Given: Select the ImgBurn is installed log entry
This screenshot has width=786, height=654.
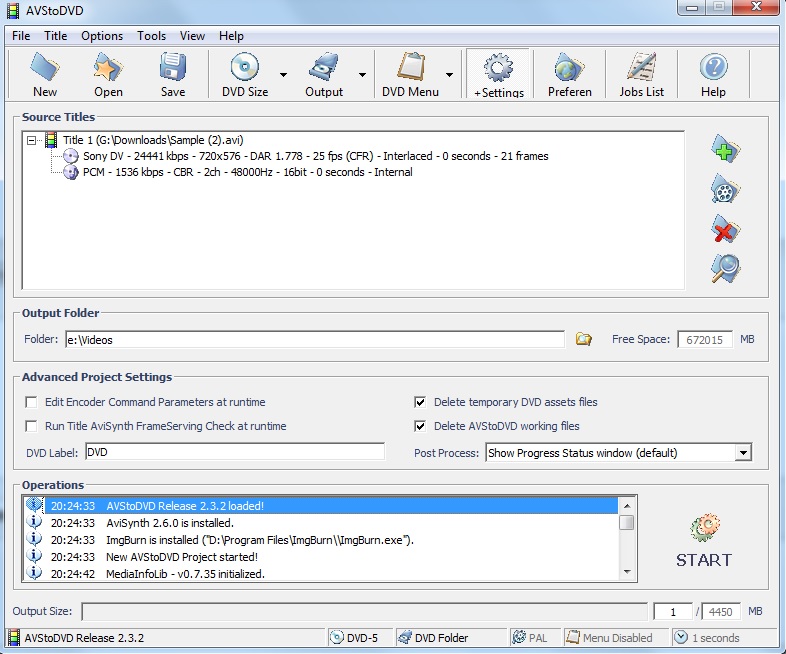Looking at the screenshot, I should [x=321, y=540].
